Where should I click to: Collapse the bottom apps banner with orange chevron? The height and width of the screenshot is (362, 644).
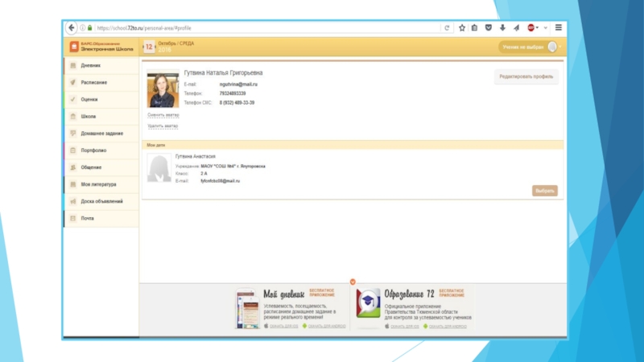pyautogui.click(x=352, y=282)
